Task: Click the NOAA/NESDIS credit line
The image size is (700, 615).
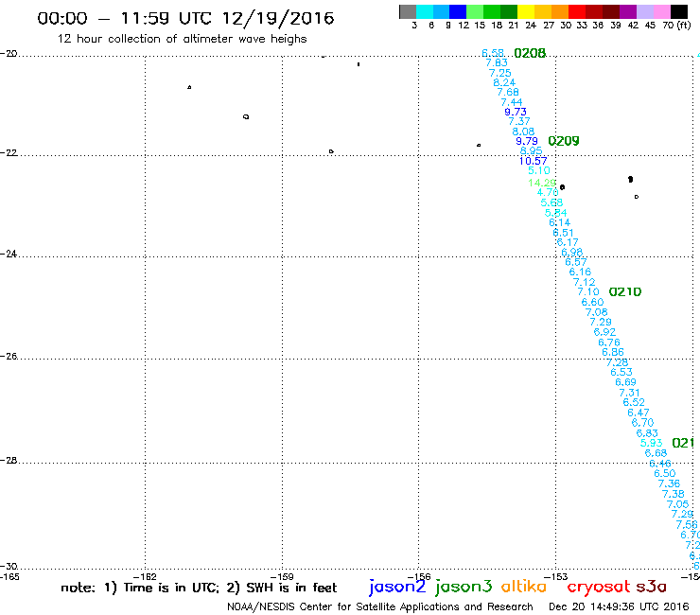Action: [380, 607]
